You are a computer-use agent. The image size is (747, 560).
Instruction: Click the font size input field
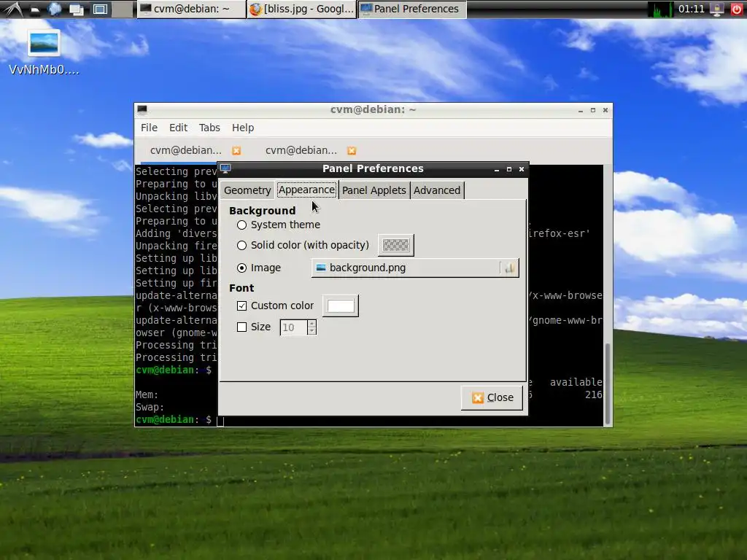[293, 327]
